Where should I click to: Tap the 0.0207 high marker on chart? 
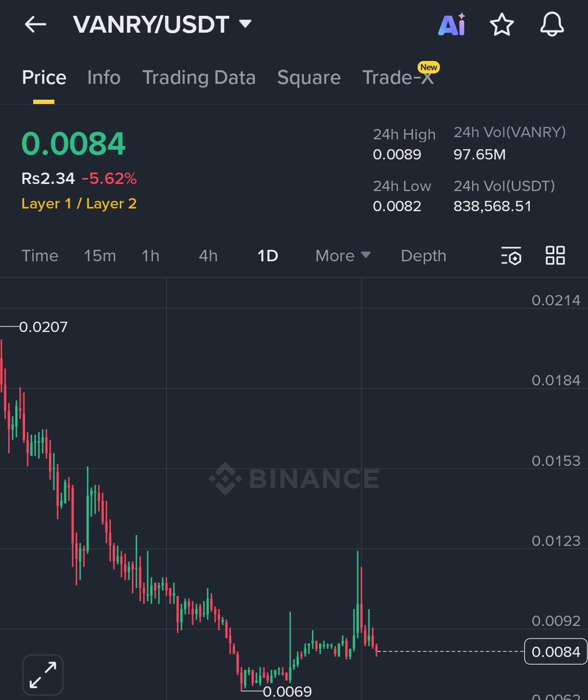point(43,327)
